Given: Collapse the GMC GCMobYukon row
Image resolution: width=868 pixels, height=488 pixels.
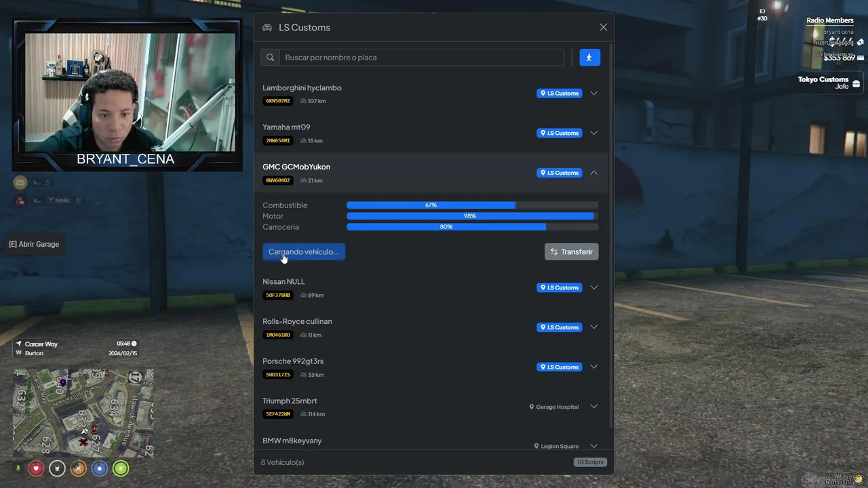Looking at the screenshot, I should (x=593, y=173).
